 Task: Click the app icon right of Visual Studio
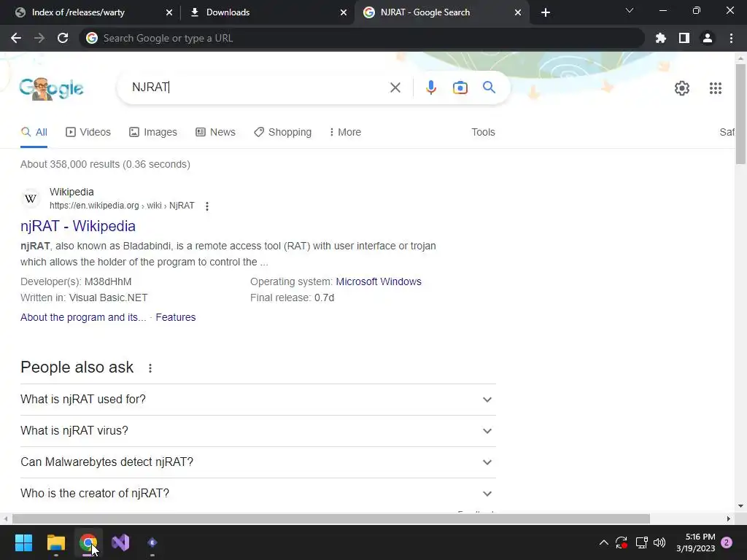point(152,542)
